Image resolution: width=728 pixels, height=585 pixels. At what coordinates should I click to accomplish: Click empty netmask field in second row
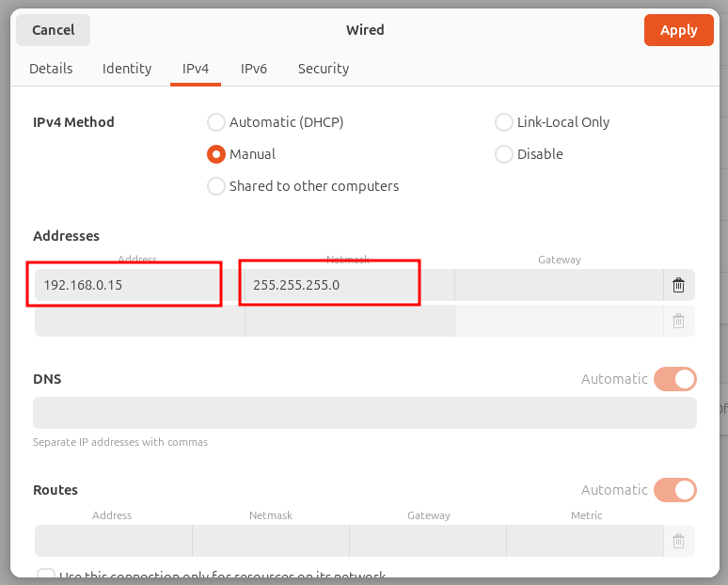(x=350, y=321)
